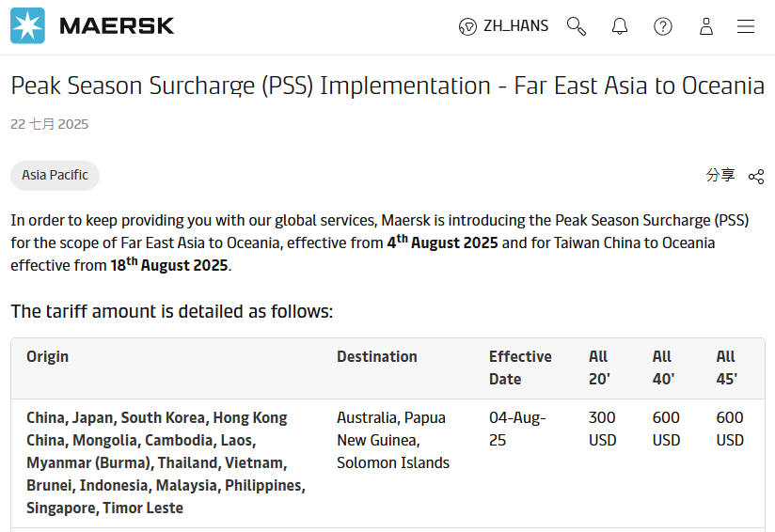Open the user account icon
Image resolution: width=775 pixels, height=532 pixels.
706,26
